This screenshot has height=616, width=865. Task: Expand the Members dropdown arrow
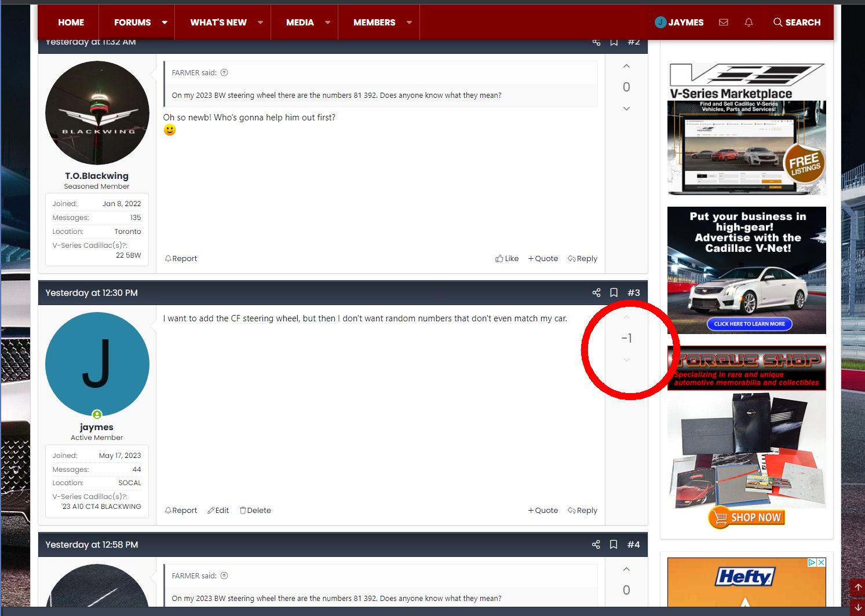(x=409, y=23)
